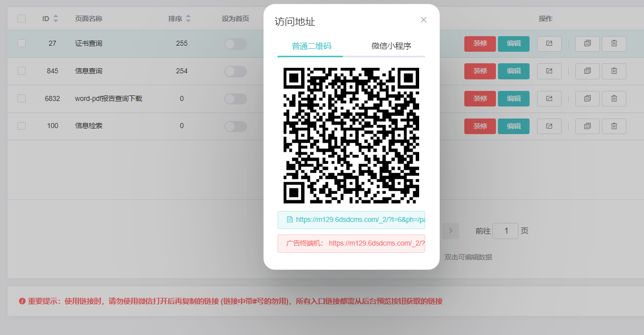Open share link icon for word-pdf报告查询下载

pyautogui.click(x=549, y=99)
